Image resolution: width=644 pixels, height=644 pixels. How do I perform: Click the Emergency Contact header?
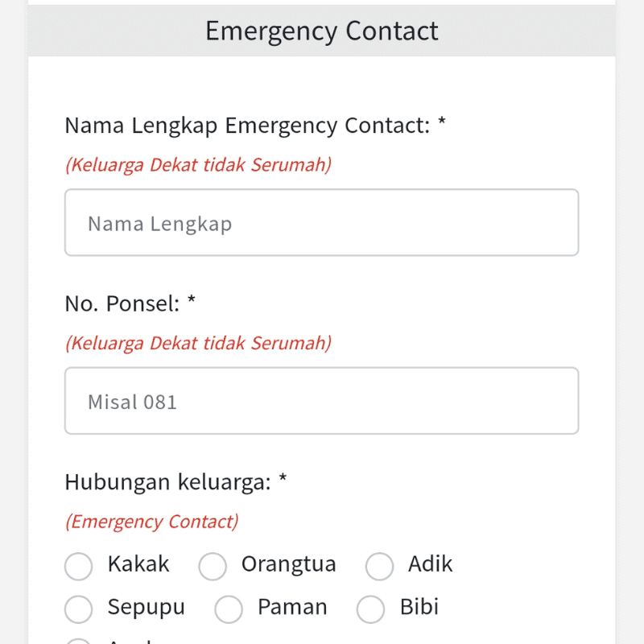322,31
